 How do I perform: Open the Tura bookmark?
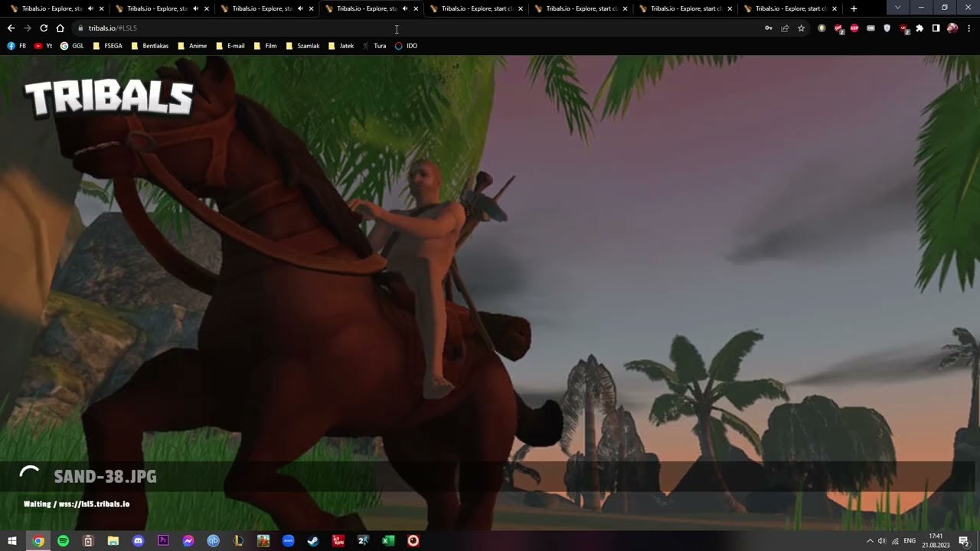[x=374, y=46]
